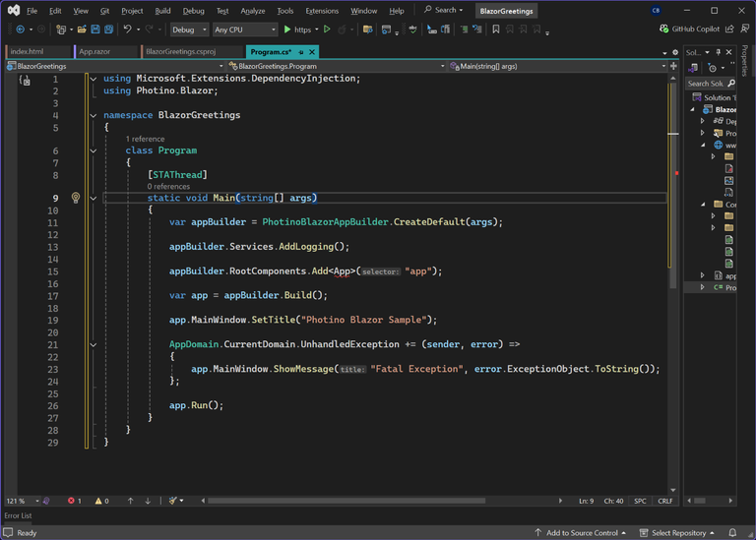Open the Build menu
Viewport: 756px width, 540px height.
point(162,11)
